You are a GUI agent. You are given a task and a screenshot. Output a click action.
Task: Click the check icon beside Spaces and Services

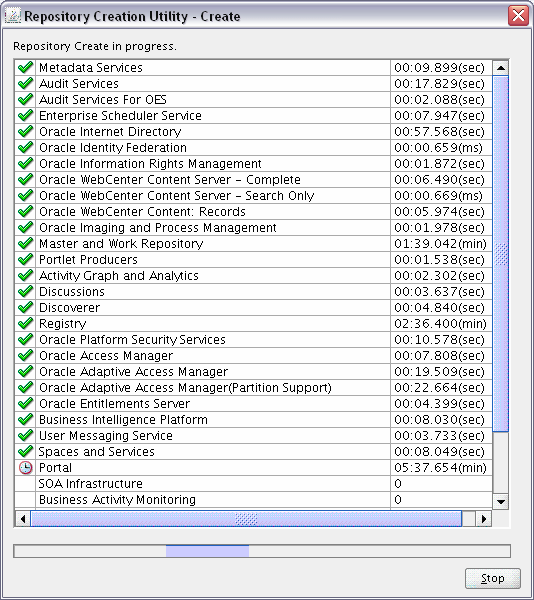(25, 452)
